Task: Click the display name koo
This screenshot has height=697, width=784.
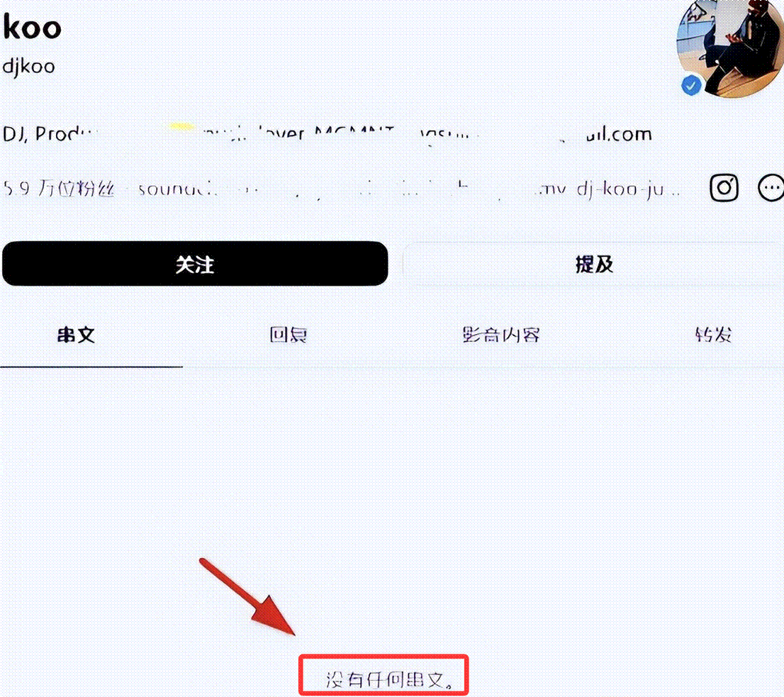Action: point(32,26)
